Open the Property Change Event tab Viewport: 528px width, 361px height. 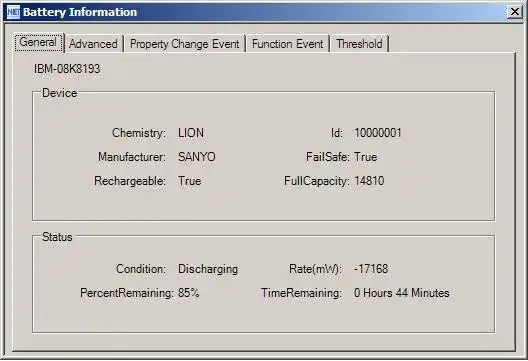[x=185, y=44]
